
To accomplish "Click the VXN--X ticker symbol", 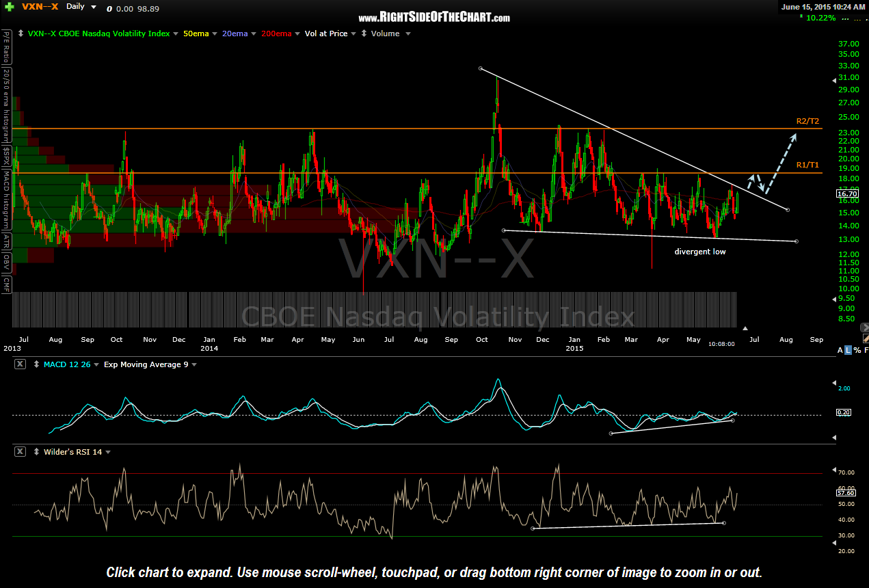I will click(39, 6).
